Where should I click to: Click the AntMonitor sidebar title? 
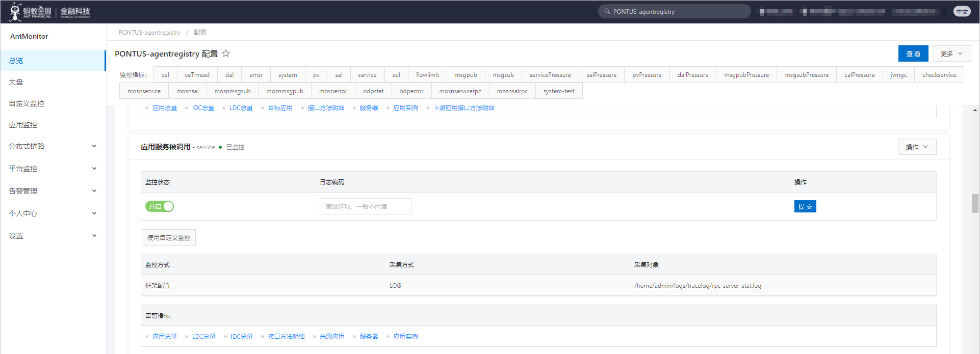(29, 36)
